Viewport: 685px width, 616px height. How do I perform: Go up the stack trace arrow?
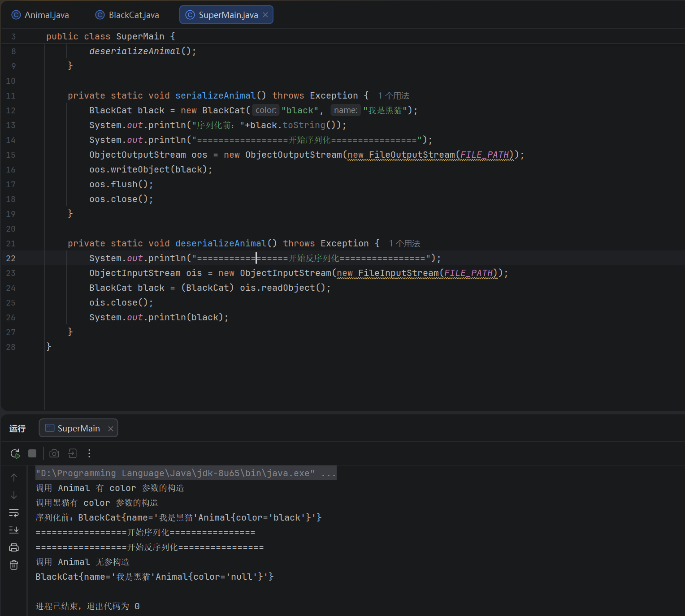[14, 478]
